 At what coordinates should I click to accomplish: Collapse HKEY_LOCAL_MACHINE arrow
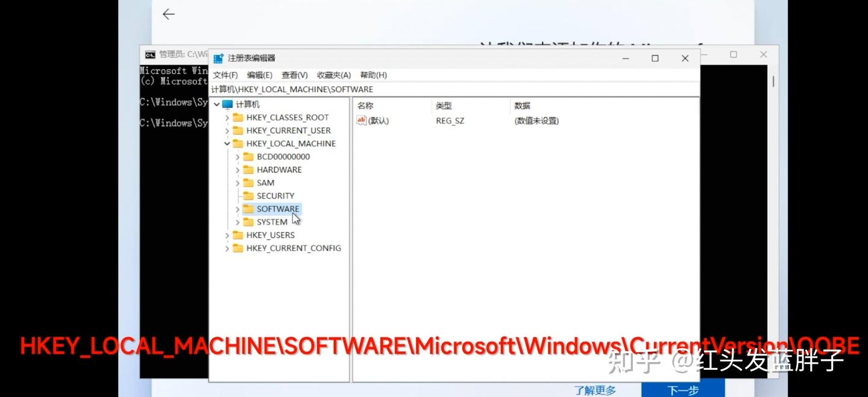point(227,143)
